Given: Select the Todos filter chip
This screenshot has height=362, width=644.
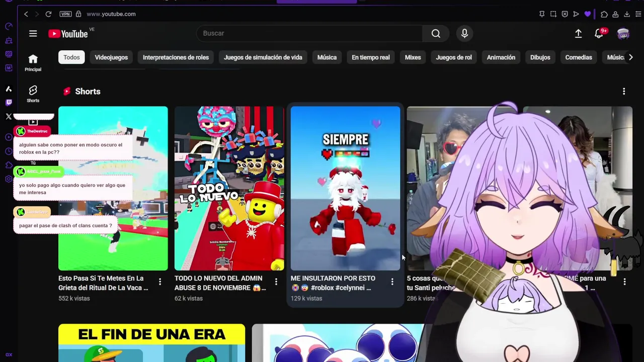Looking at the screenshot, I should click(x=71, y=57).
